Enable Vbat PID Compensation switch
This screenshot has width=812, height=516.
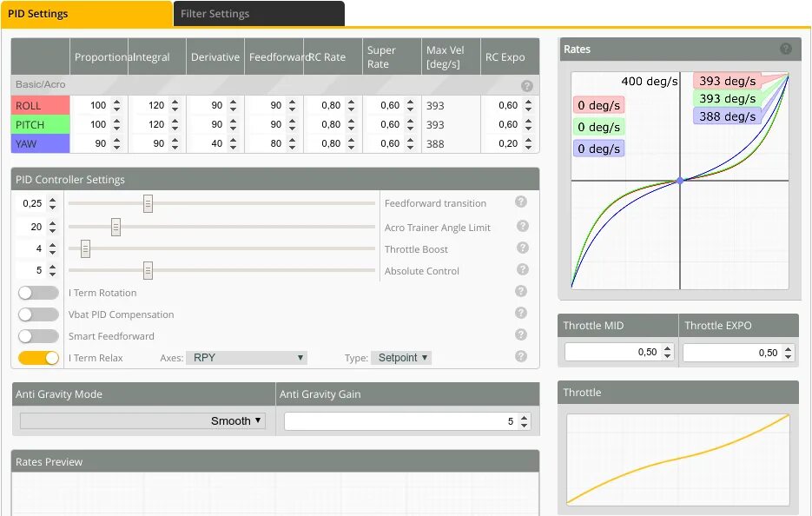click(x=38, y=314)
